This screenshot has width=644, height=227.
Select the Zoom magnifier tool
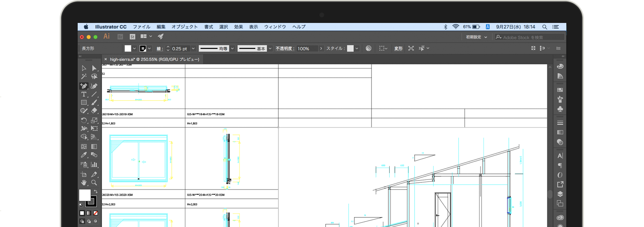point(94,183)
